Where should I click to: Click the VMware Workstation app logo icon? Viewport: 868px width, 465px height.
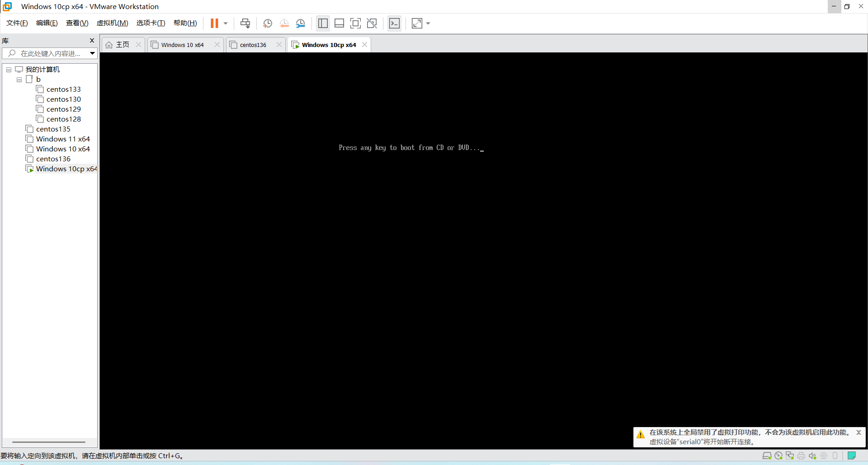point(7,7)
